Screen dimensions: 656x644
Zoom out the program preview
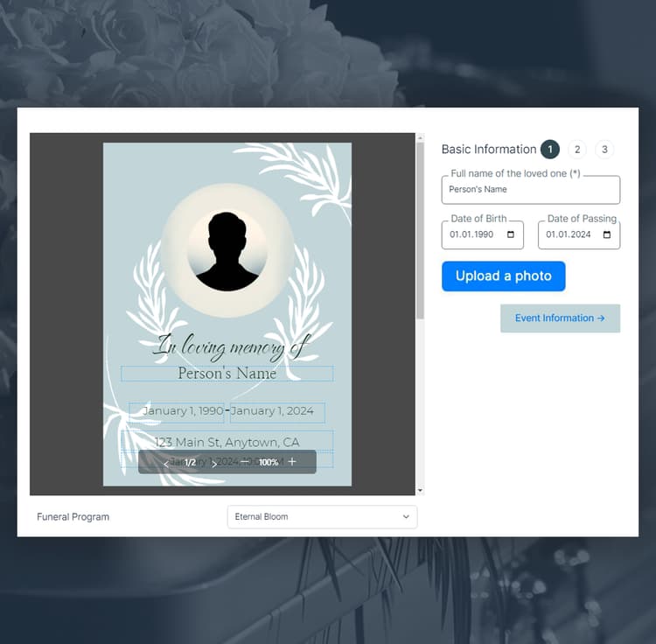(x=246, y=461)
